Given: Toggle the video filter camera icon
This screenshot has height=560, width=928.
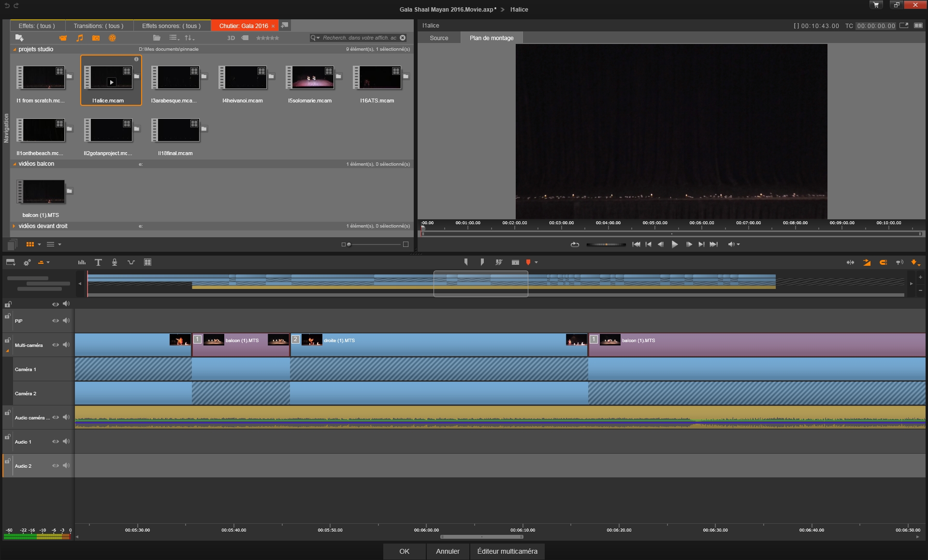Looking at the screenshot, I should pyautogui.click(x=63, y=38).
